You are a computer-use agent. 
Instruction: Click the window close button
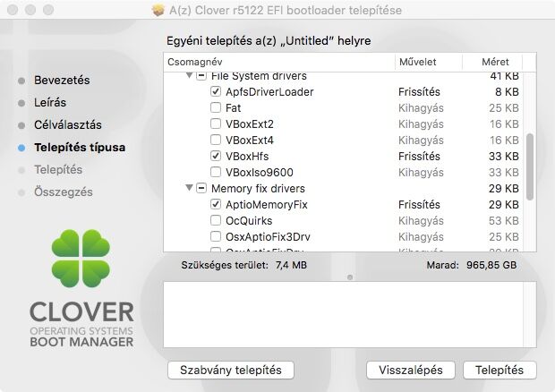[13, 10]
